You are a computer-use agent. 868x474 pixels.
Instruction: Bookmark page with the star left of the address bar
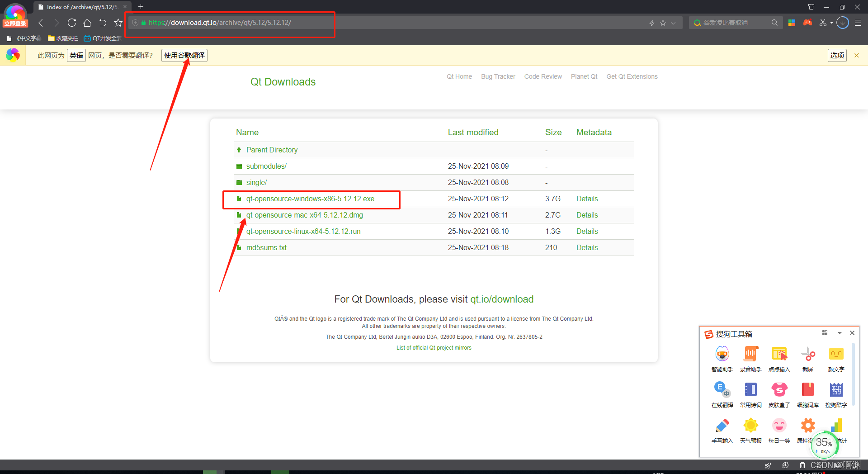point(118,23)
